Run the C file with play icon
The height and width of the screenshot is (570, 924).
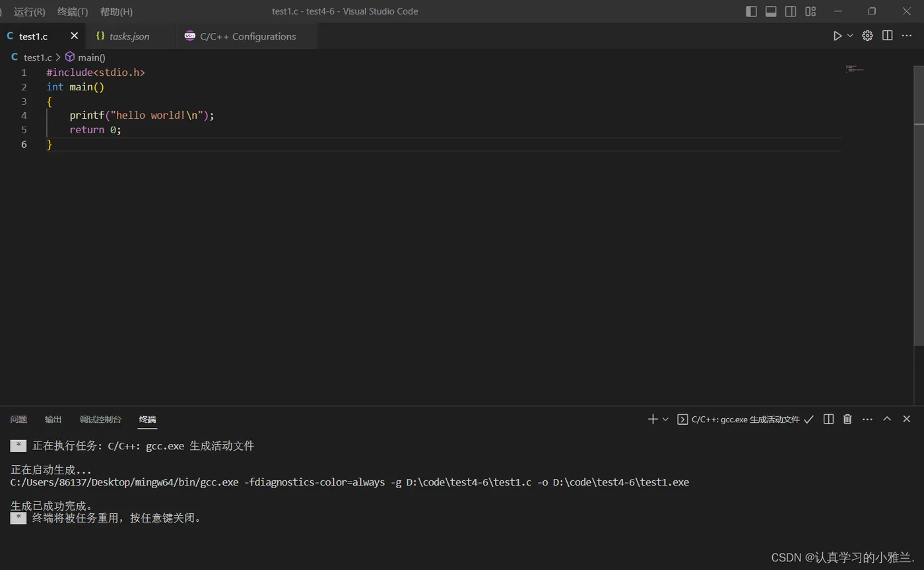click(837, 36)
